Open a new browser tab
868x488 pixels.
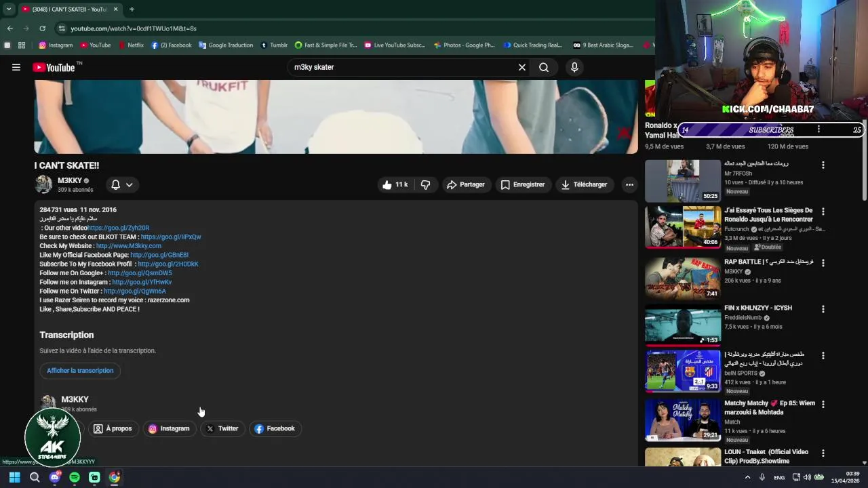pos(132,9)
